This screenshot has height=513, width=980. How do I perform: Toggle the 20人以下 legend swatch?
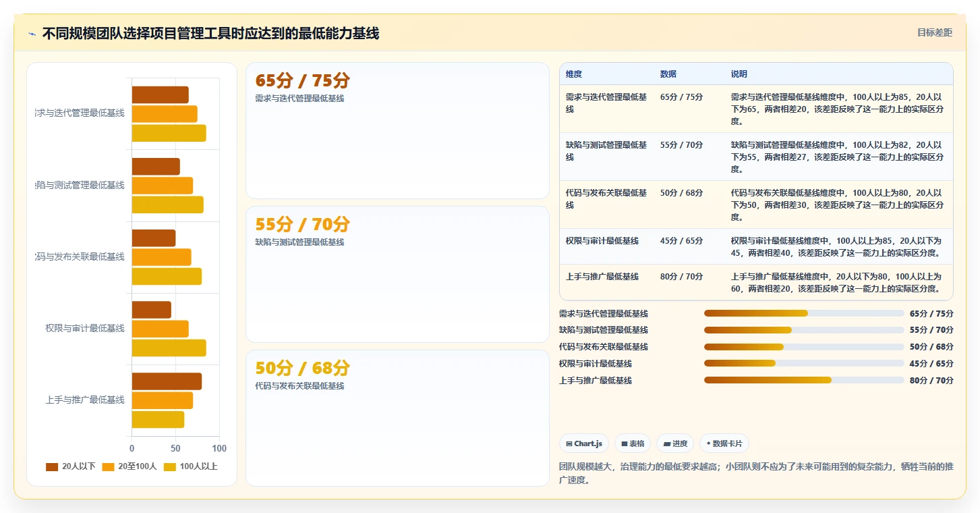click(52, 467)
